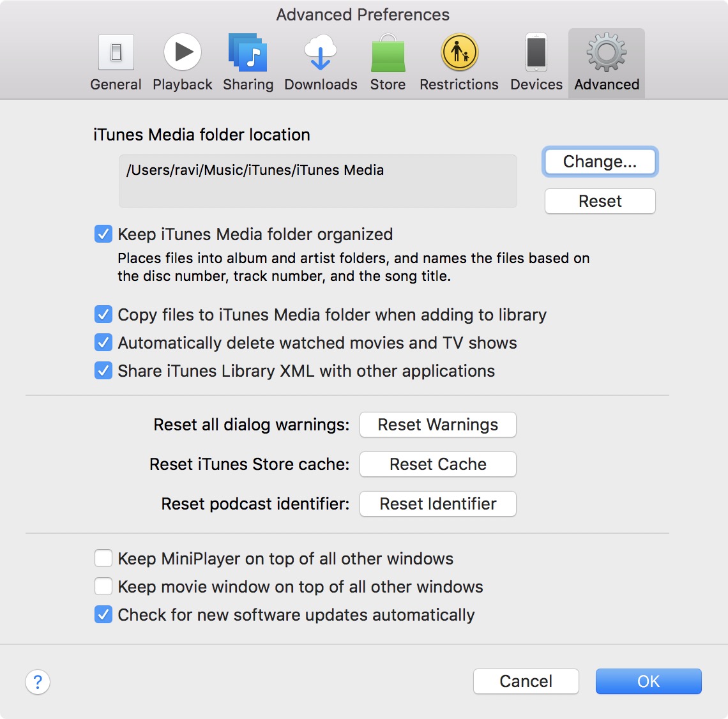Open Store preferences shopping bag icon
Viewport: 728px width, 719px height.
coord(388,52)
